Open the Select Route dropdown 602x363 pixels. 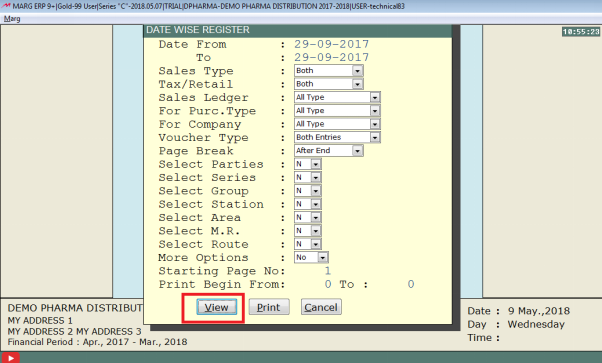tap(316, 244)
